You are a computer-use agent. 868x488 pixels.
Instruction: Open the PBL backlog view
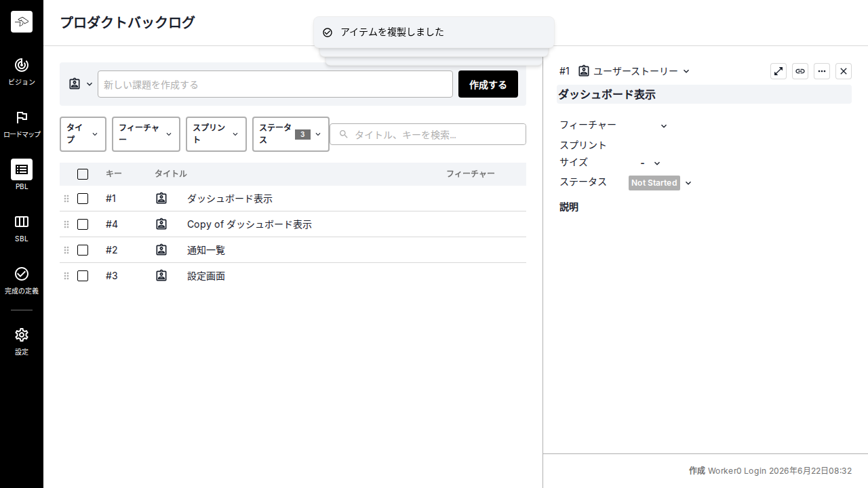[x=22, y=175]
